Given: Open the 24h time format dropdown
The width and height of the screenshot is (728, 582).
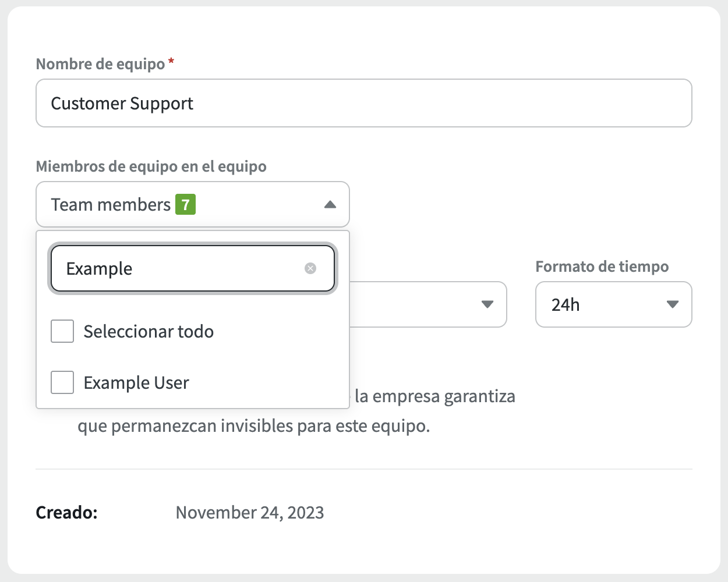Looking at the screenshot, I should pyautogui.click(x=613, y=304).
